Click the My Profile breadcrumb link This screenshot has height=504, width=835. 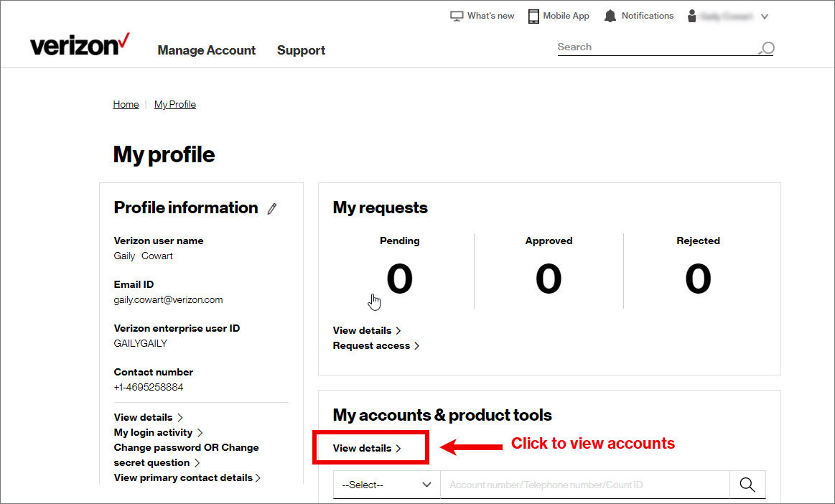pyautogui.click(x=175, y=104)
